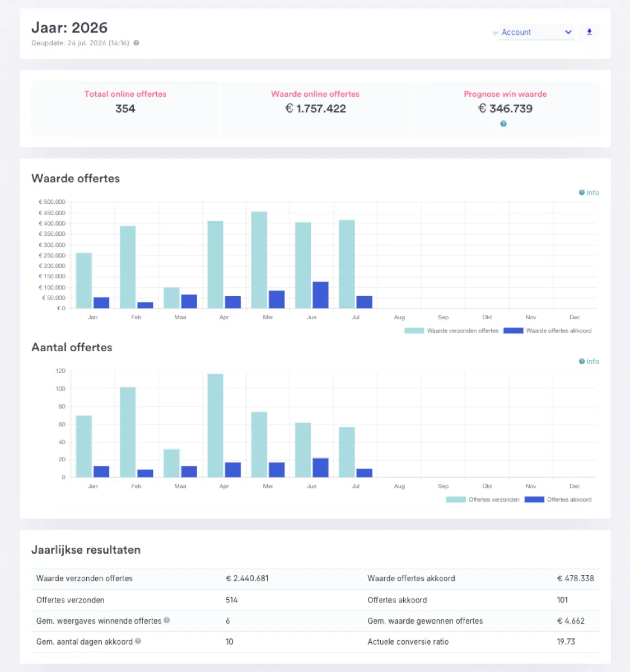This screenshot has height=672, width=630.
Task: Click the Jan sent bar in Waarde offertes
Action: click(84, 281)
